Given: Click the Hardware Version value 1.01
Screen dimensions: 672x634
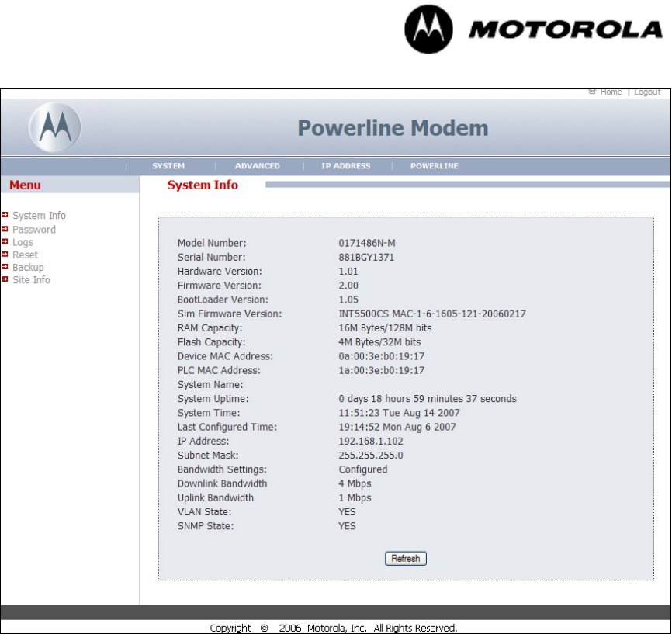Looking at the screenshot, I should click(x=348, y=272).
